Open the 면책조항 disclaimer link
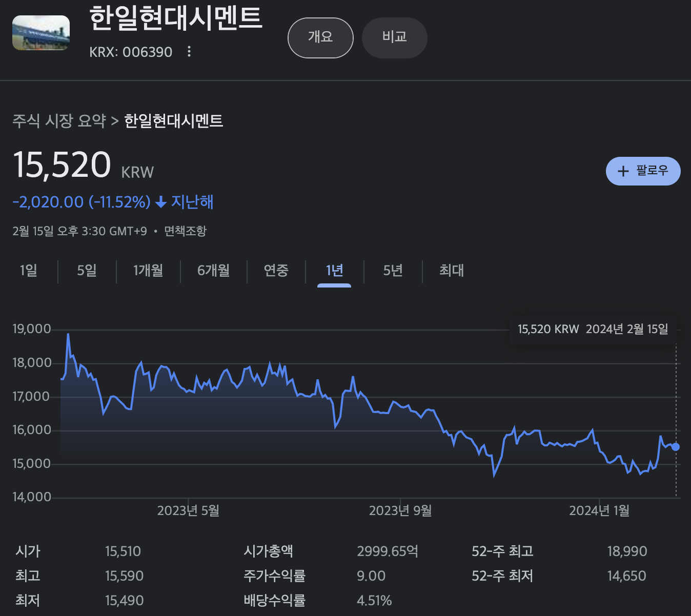 click(185, 231)
